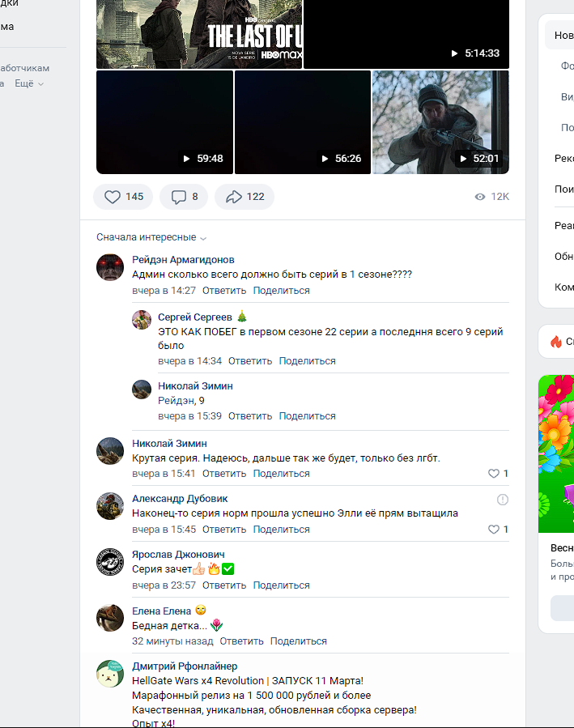Open the flame icon block in right sidebar
This screenshot has height=728, width=574.
pyautogui.click(x=556, y=342)
